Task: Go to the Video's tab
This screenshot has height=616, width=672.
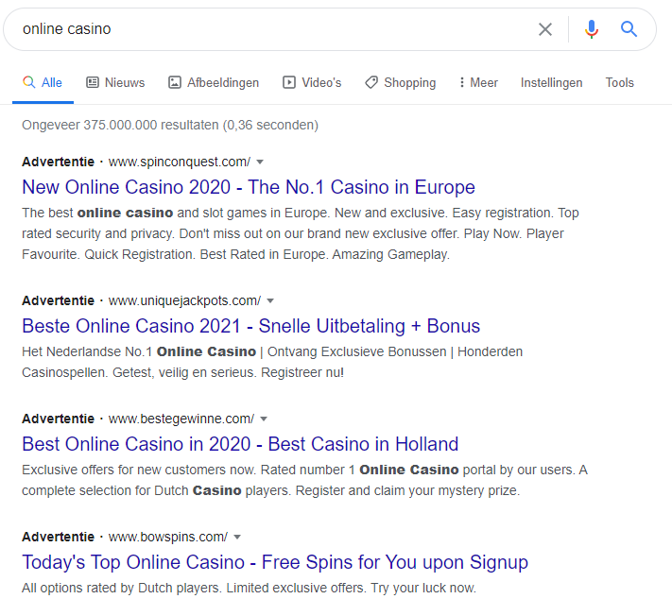Action: pyautogui.click(x=312, y=83)
